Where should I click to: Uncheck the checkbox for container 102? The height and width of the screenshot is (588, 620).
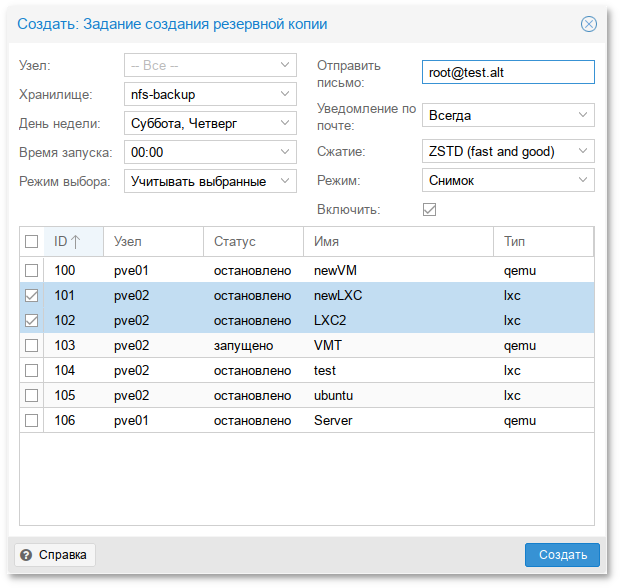click(31, 320)
